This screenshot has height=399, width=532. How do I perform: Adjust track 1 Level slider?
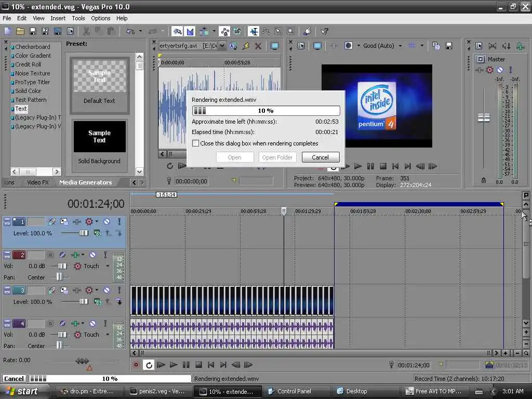click(84, 233)
